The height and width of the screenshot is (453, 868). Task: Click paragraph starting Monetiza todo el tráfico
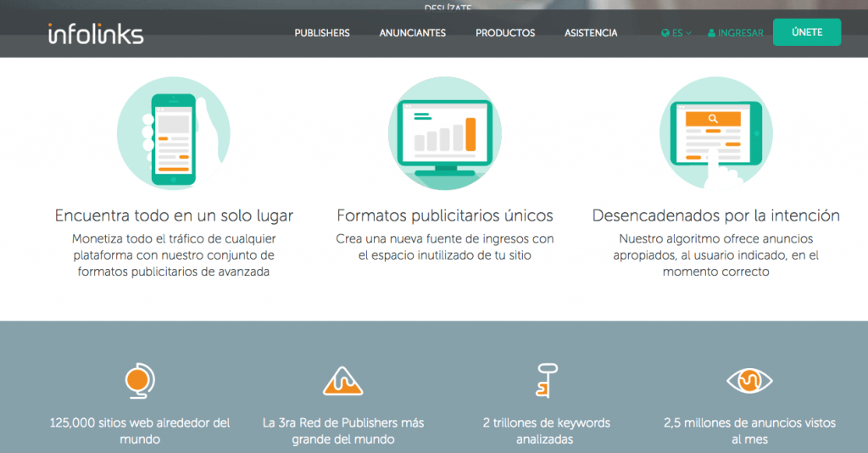click(x=174, y=255)
